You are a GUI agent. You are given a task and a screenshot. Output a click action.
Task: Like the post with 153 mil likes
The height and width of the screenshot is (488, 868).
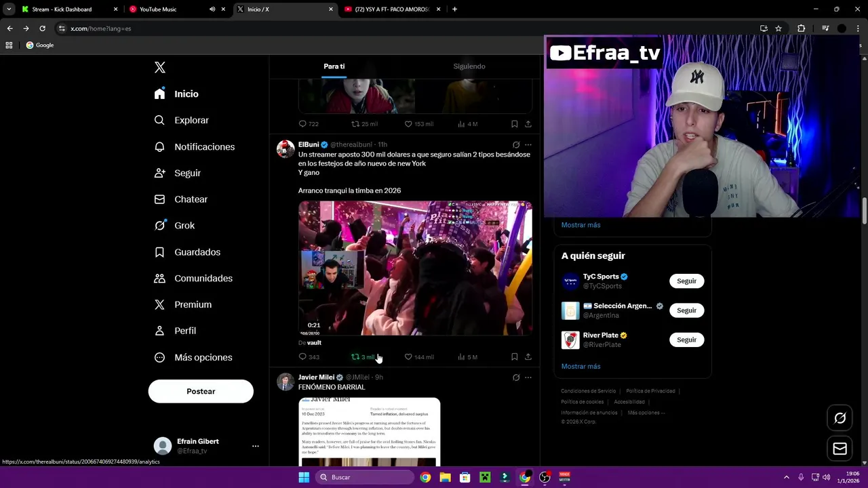pos(408,124)
